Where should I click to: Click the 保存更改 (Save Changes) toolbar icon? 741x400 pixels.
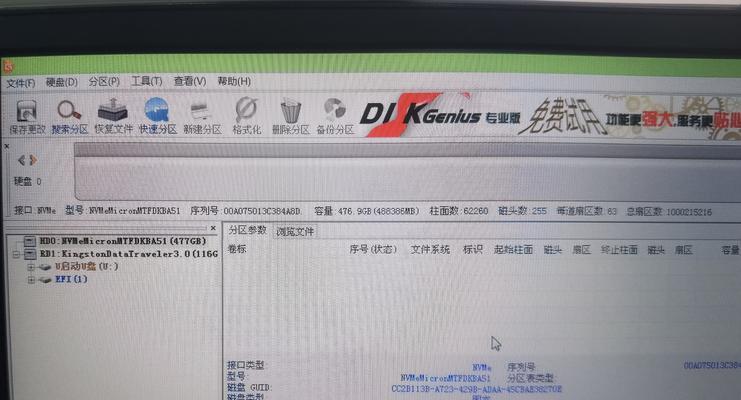coord(27,116)
